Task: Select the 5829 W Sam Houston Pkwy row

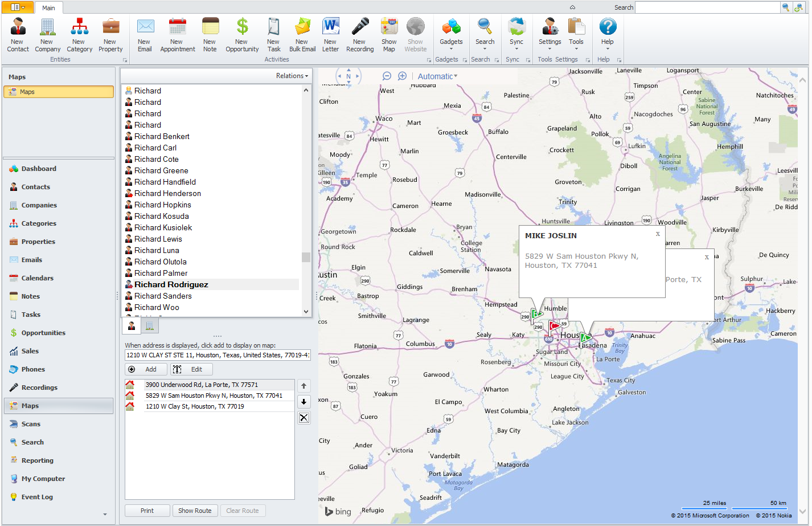Action: pos(210,395)
